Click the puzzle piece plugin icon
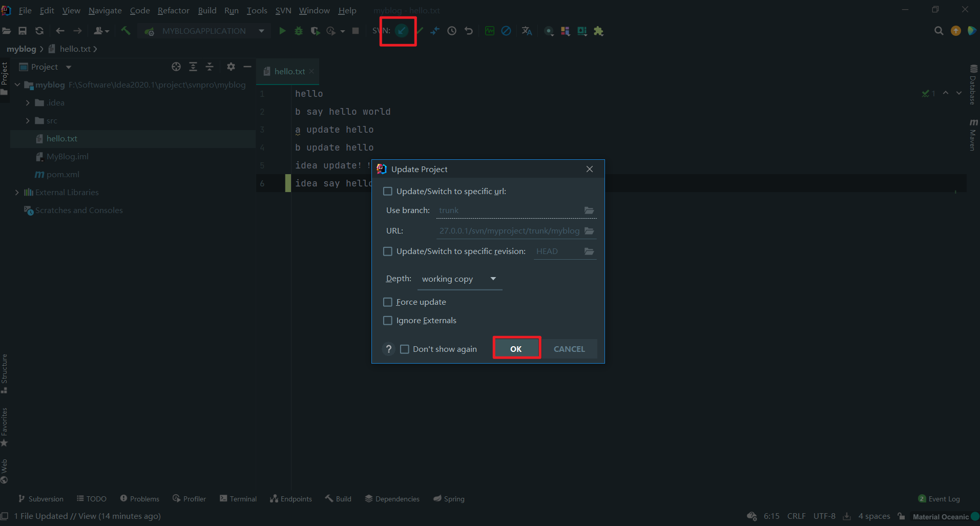980x526 pixels. [x=598, y=31]
